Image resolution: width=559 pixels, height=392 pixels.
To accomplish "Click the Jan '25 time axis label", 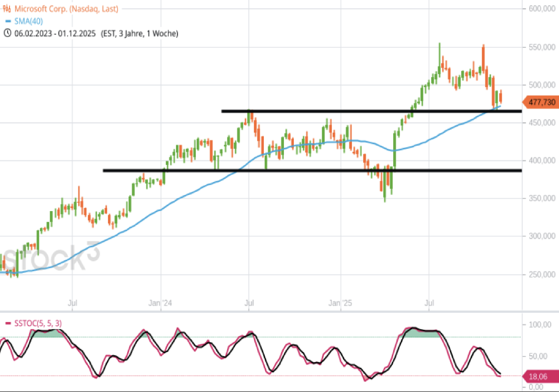I will pos(340,303).
